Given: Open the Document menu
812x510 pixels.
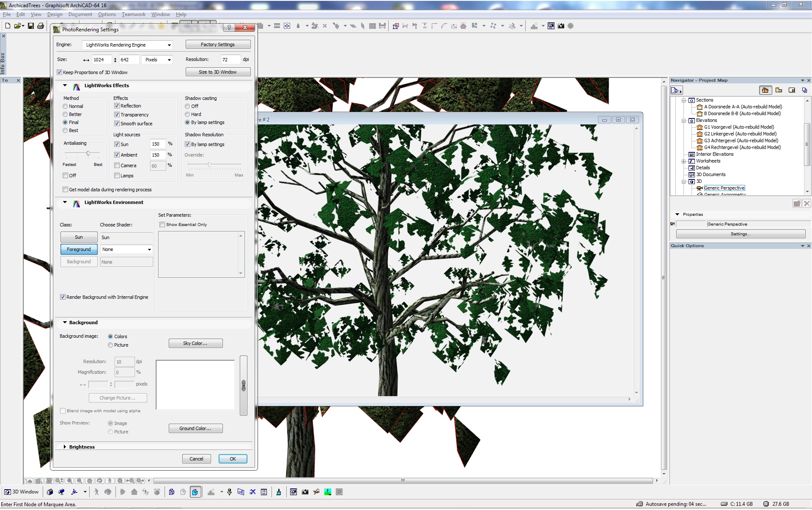Looking at the screenshot, I should tap(80, 14).
